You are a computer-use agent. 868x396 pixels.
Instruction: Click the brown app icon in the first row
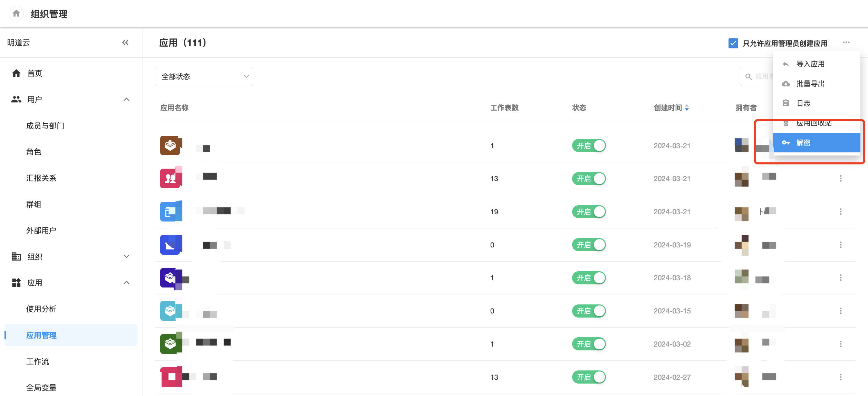(x=170, y=145)
